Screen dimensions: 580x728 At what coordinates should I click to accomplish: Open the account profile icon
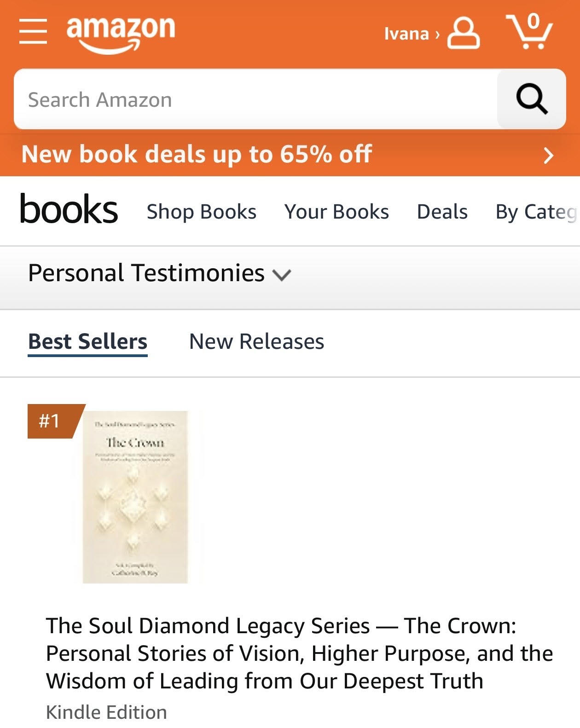(x=464, y=33)
